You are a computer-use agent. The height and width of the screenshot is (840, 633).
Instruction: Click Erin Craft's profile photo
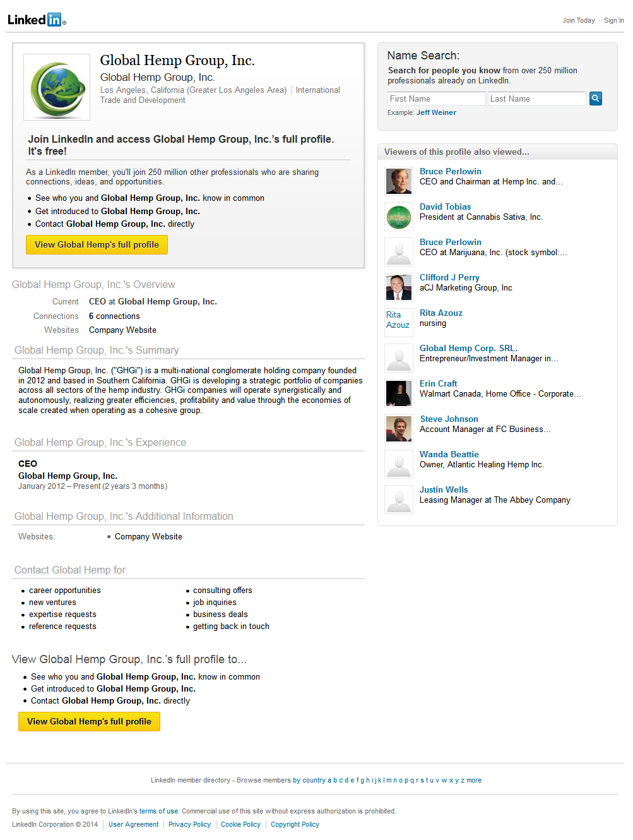[x=398, y=393]
